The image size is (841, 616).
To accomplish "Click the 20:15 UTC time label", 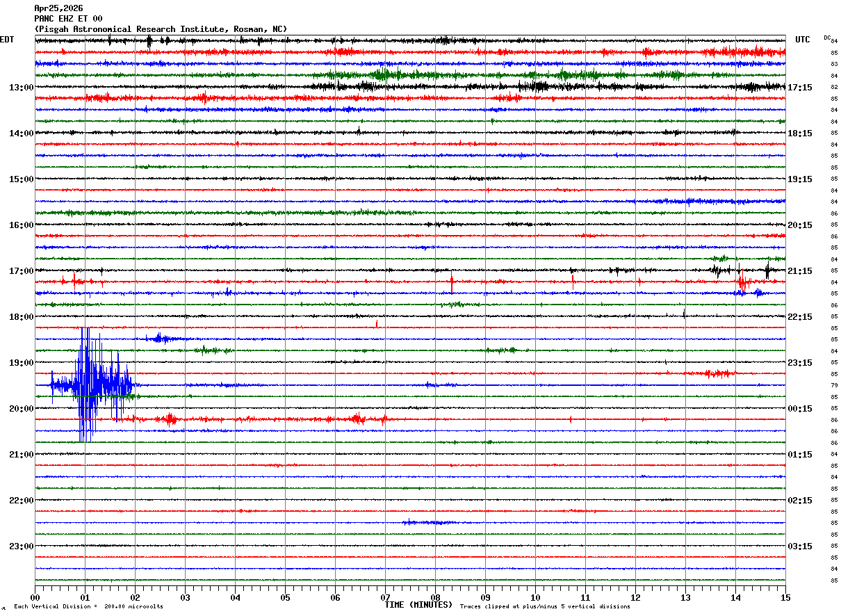I will [799, 225].
